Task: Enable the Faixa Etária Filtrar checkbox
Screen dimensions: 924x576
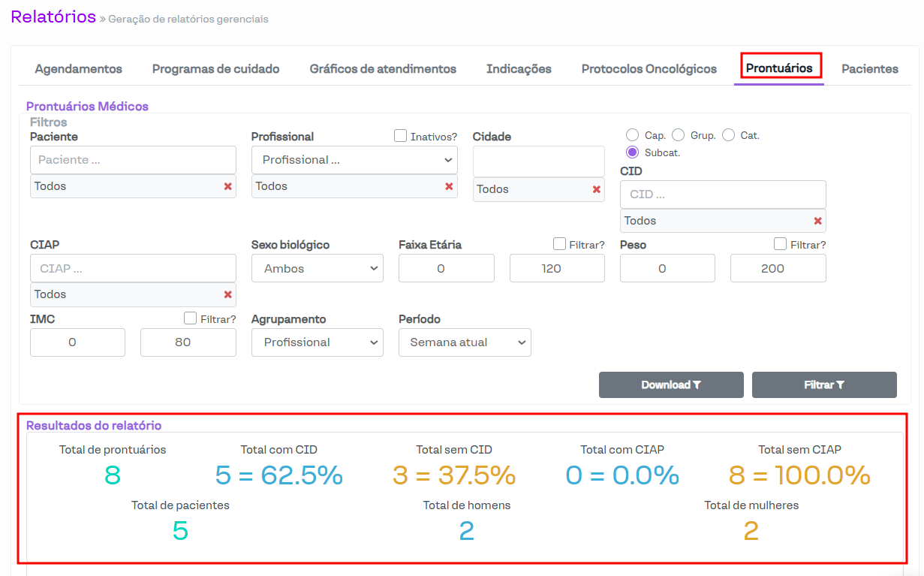Action: [x=559, y=244]
